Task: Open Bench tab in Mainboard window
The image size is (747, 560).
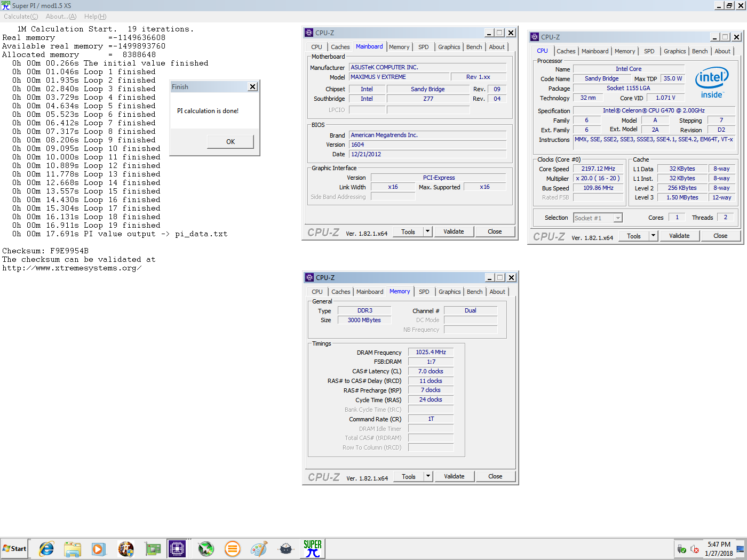Action: (474, 47)
